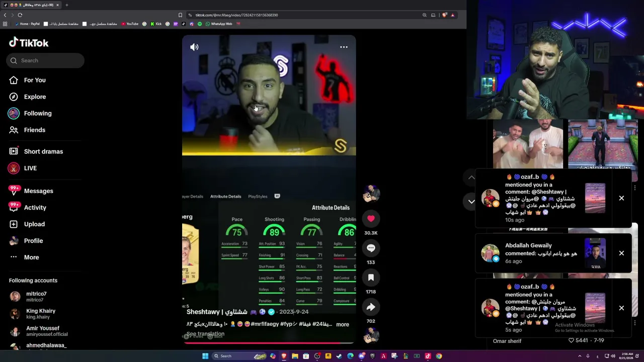This screenshot has width=644, height=362.
Task: Open thumbnail in ozaf..b 10s ago notification
Action: tap(595, 198)
